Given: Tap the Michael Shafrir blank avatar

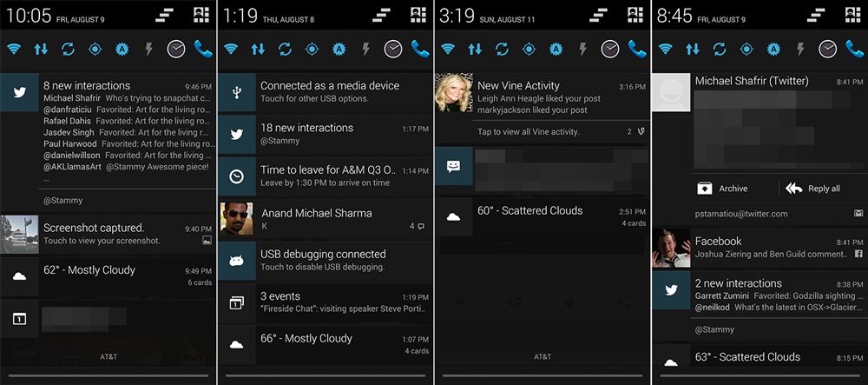Looking at the screenshot, I should (x=671, y=92).
